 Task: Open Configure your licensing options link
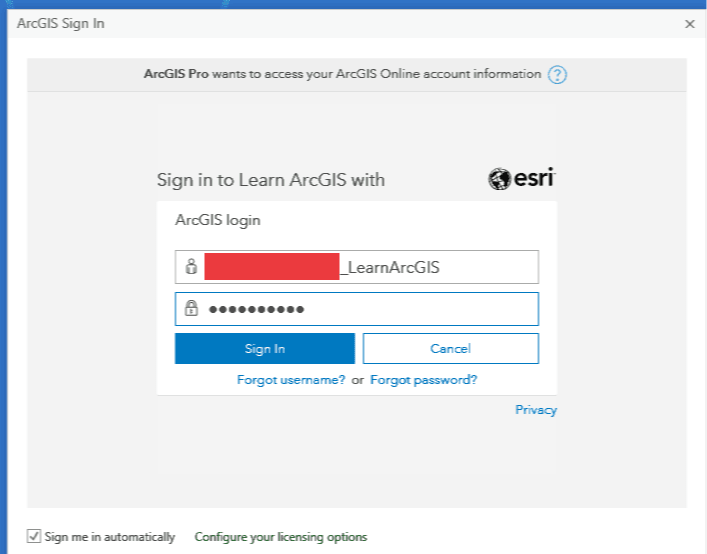[280, 537]
